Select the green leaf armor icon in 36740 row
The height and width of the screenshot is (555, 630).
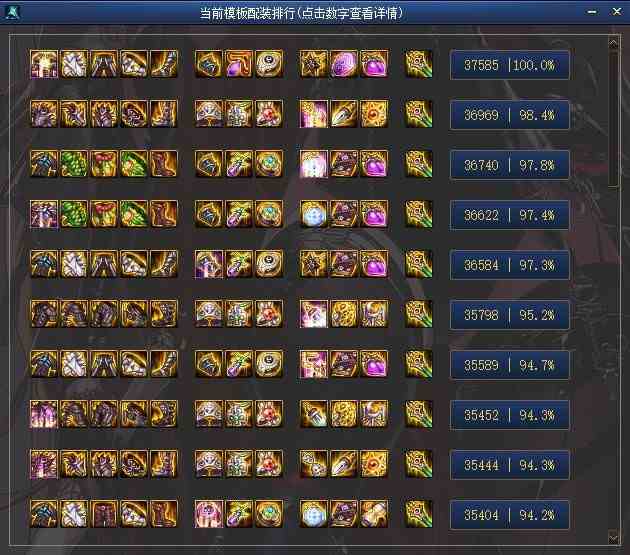74,164
